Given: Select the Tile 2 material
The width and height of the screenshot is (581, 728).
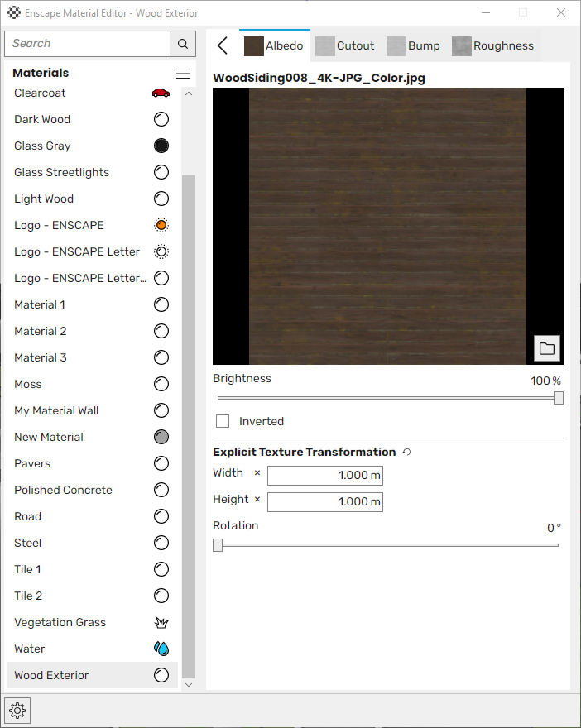Looking at the screenshot, I should tap(93, 596).
